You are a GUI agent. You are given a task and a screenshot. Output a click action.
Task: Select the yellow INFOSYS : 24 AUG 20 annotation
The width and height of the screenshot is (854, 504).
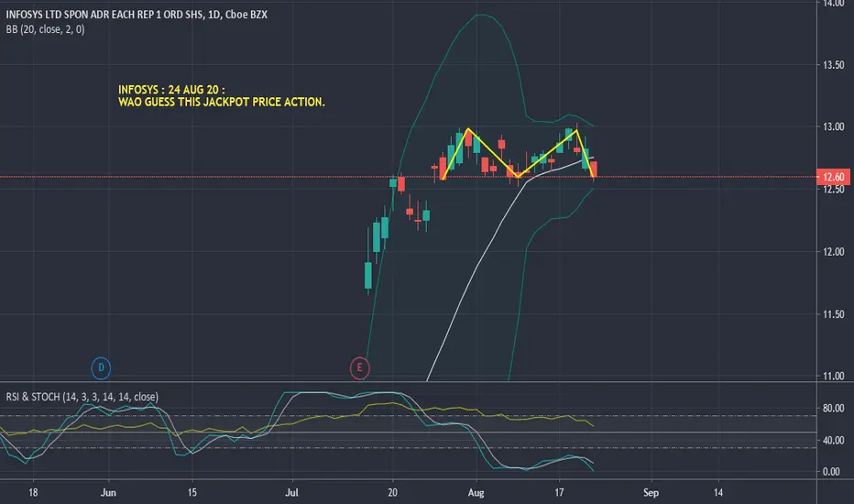[x=171, y=90]
